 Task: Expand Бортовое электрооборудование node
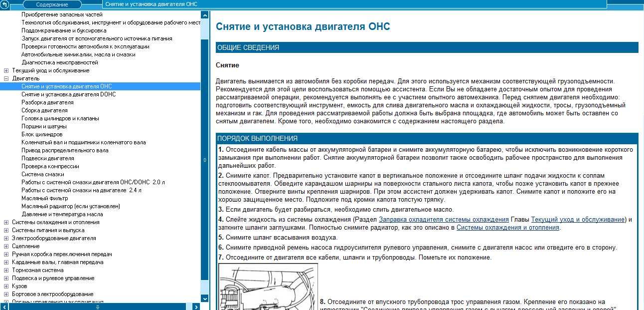pos(6,294)
